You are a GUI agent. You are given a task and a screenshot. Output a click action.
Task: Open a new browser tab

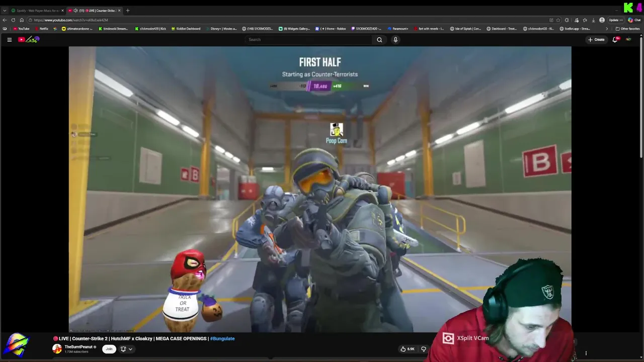[x=128, y=11]
